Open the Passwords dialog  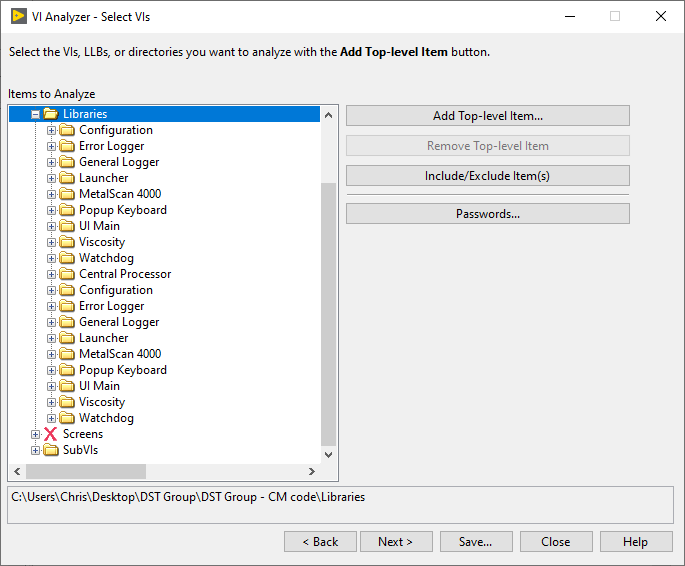(x=487, y=214)
